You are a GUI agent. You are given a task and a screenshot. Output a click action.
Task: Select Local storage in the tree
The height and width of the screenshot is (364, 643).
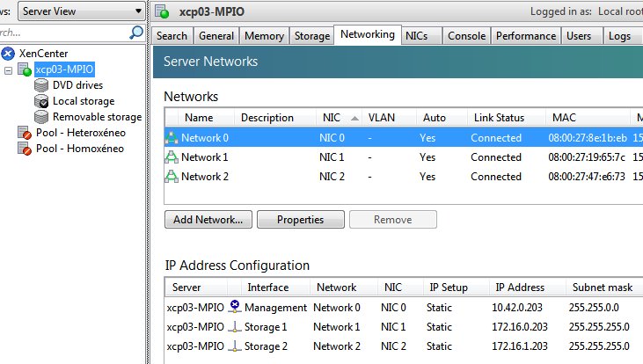click(84, 101)
